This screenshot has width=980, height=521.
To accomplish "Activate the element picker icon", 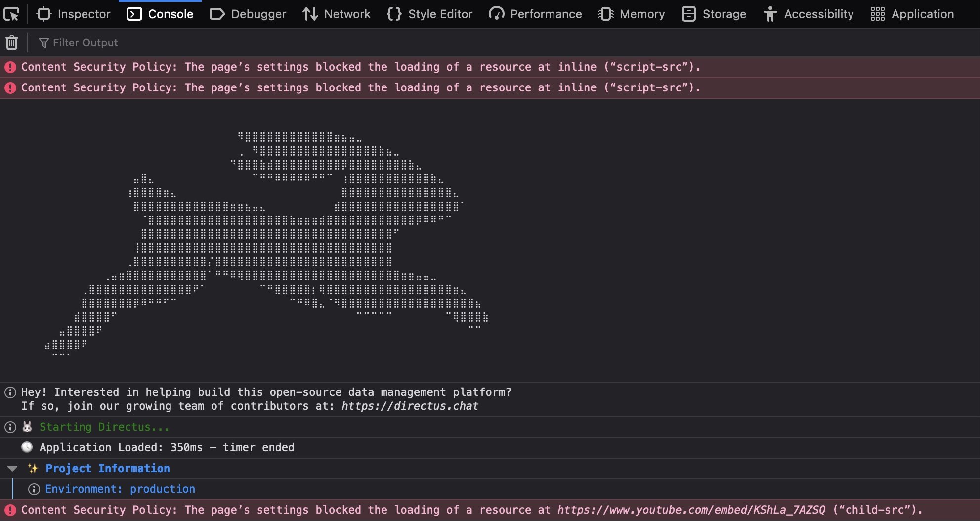I will [11, 14].
